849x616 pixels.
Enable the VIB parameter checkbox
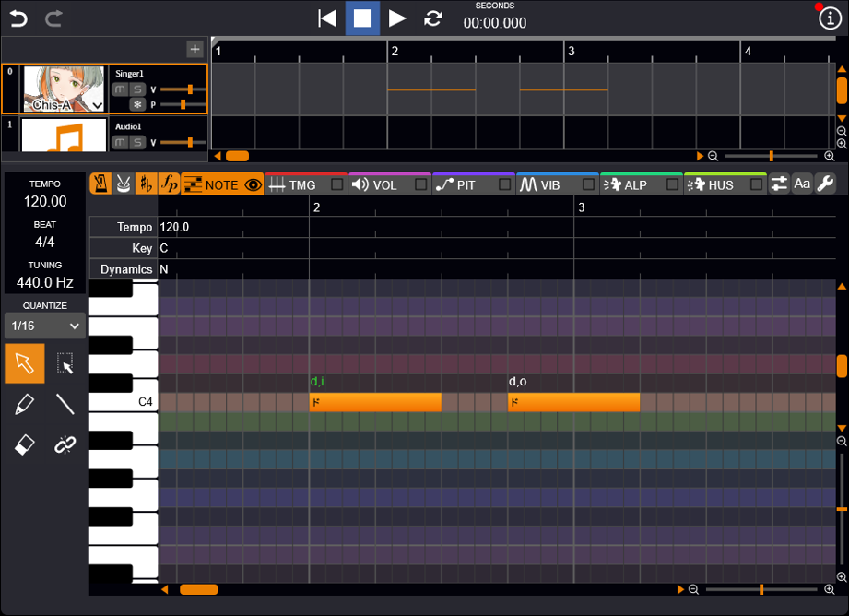click(589, 184)
